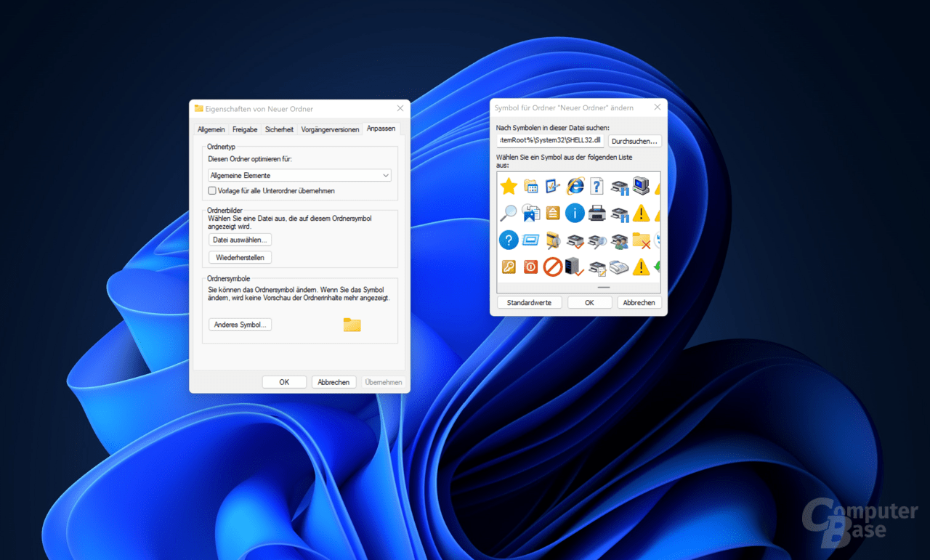The image size is (930, 560).
Task: Choose the fax machine icon
Action: coord(619,267)
